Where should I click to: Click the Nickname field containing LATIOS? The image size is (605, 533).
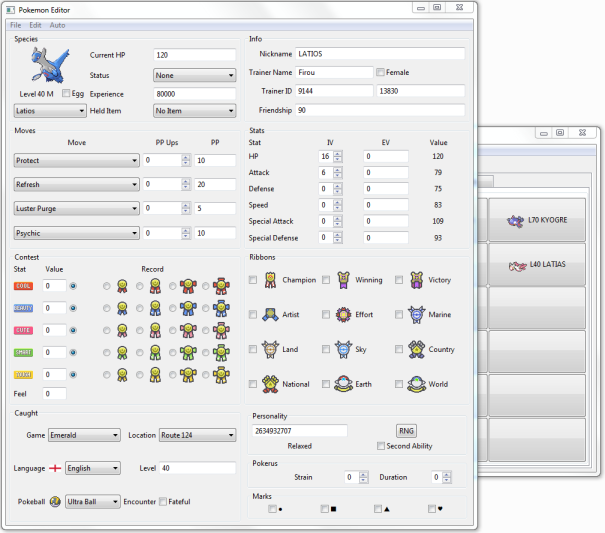pos(380,54)
